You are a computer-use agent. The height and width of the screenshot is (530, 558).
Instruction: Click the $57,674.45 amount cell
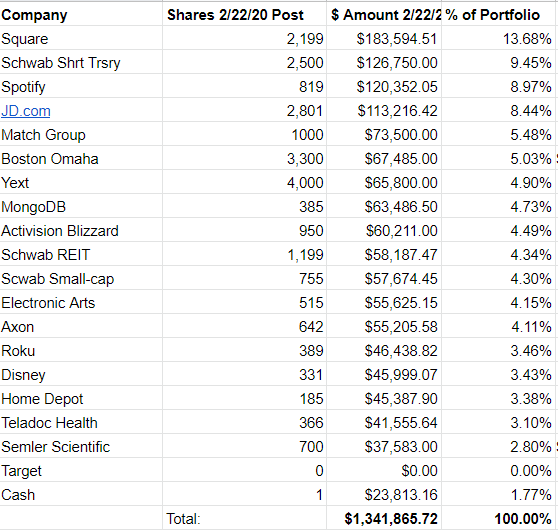click(x=384, y=279)
